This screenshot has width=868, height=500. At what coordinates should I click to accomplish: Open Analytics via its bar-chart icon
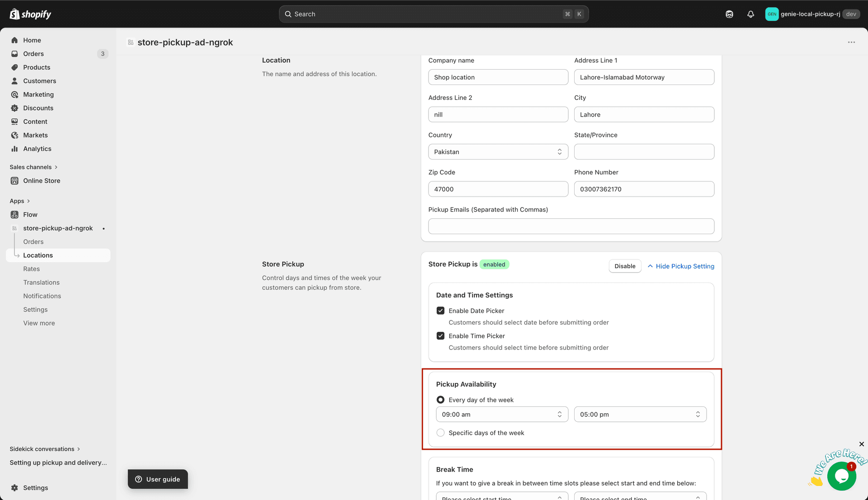[x=15, y=148]
